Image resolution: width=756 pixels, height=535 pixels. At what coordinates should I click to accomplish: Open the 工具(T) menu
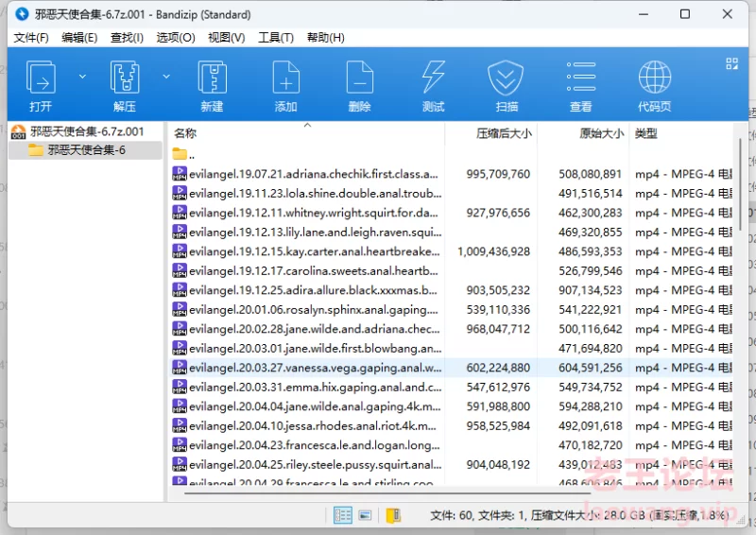276,38
